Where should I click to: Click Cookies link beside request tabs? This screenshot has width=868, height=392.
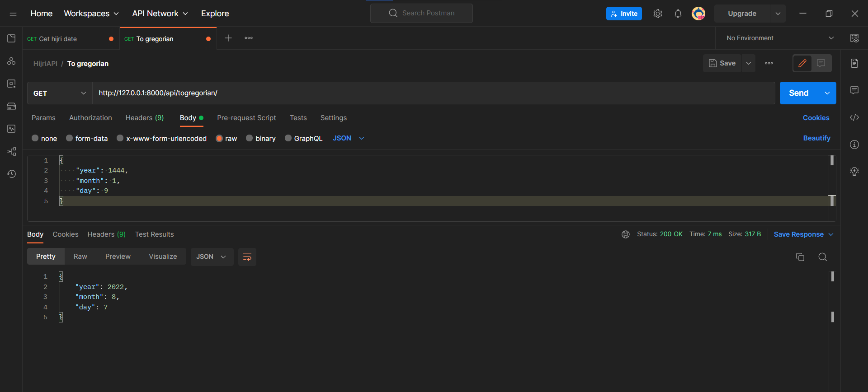coord(816,118)
